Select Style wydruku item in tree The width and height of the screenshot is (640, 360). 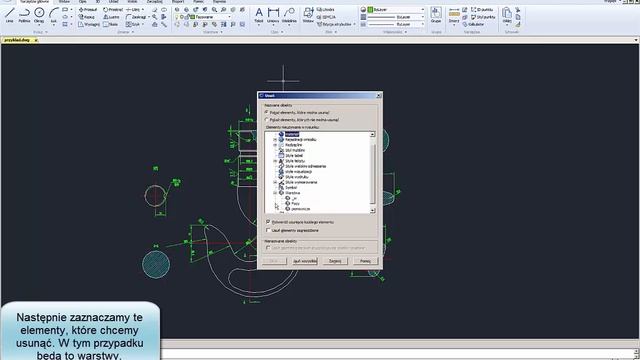coord(296,177)
